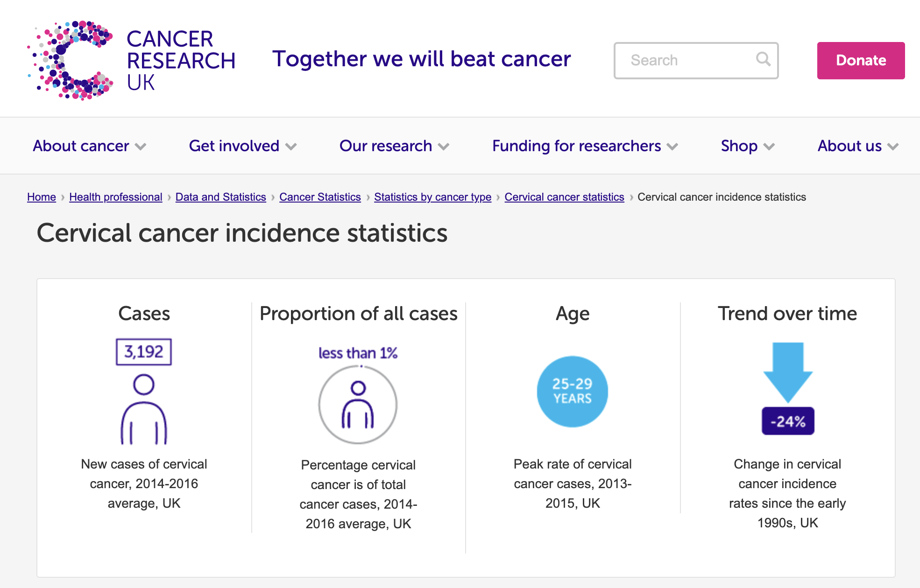Expand the Get involved dropdown arrow
920x588 pixels.
(291, 147)
